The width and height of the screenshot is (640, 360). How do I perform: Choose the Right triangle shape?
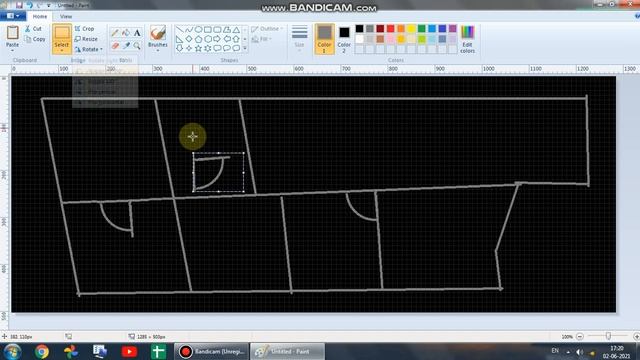(x=180, y=39)
